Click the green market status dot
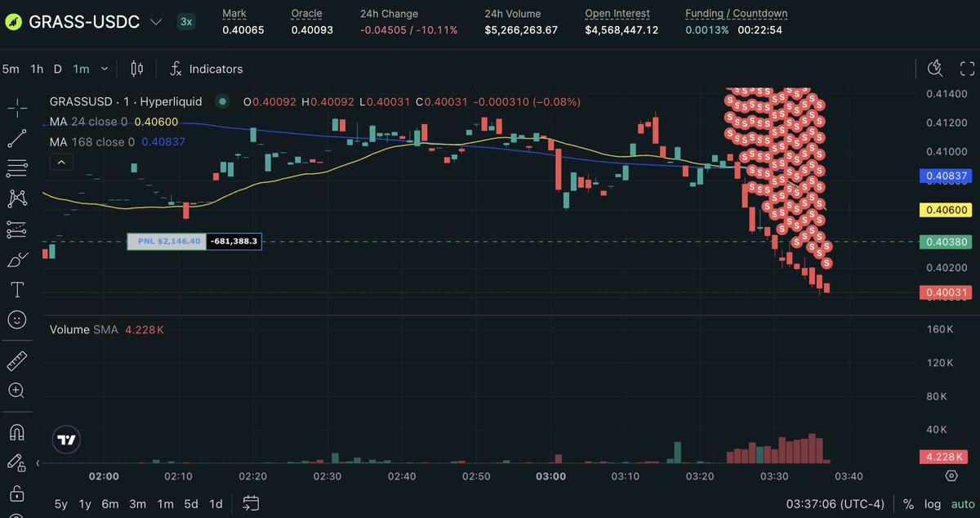 [x=221, y=102]
